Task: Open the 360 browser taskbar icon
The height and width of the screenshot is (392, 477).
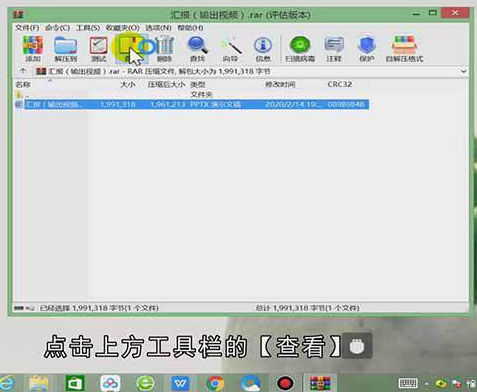Action: pos(145,383)
